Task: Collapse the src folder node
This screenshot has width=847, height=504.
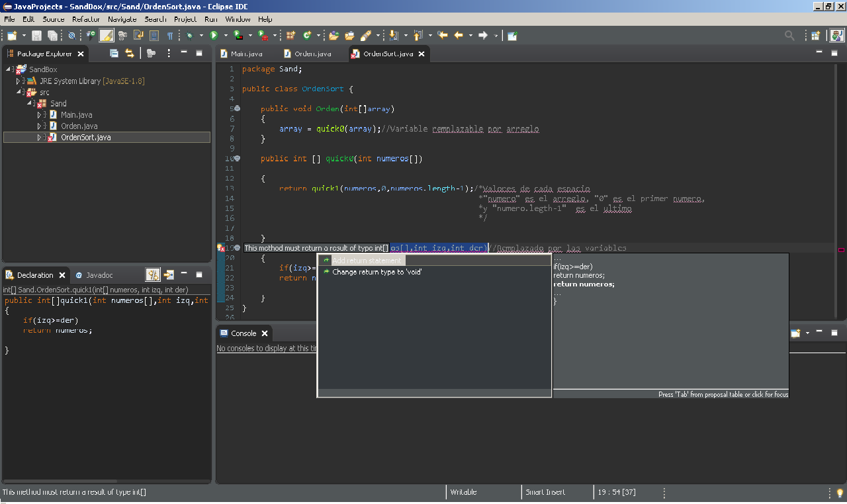Action: coord(19,92)
